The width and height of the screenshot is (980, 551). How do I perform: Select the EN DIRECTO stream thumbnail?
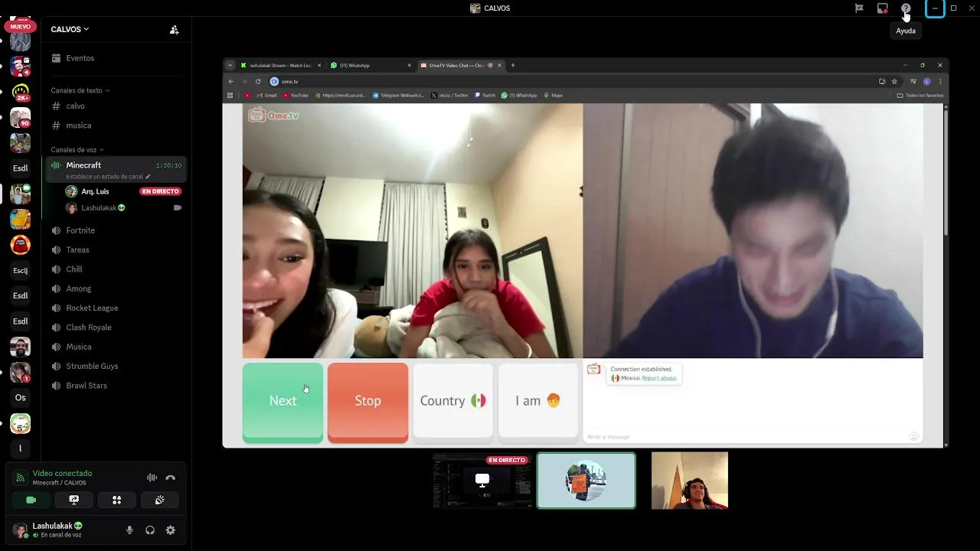[x=482, y=481]
